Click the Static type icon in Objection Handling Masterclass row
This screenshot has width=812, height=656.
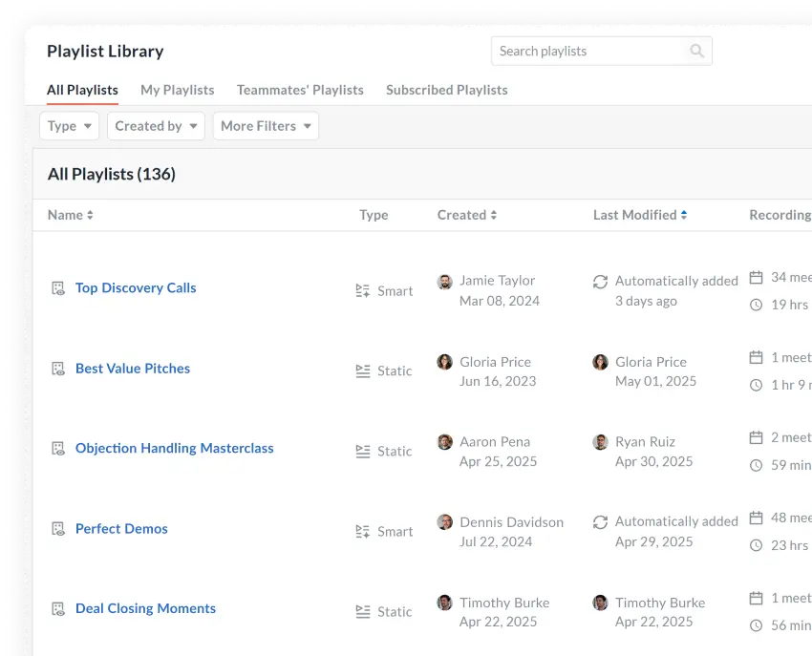coord(362,452)
